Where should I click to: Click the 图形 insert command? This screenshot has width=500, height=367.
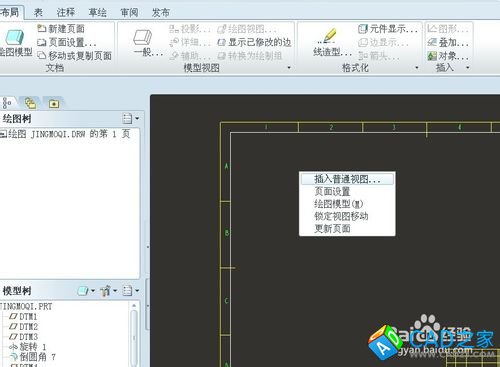tap(448, 29)
